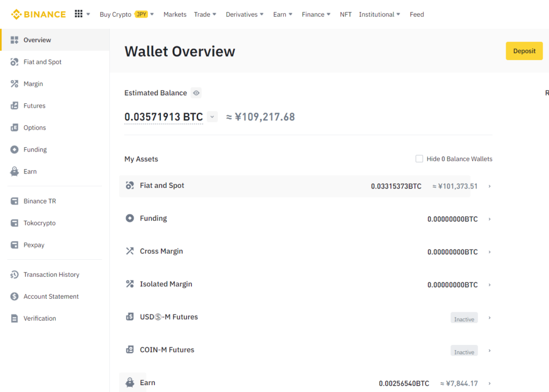Open the NFT page from top navigation

(346, 14)
